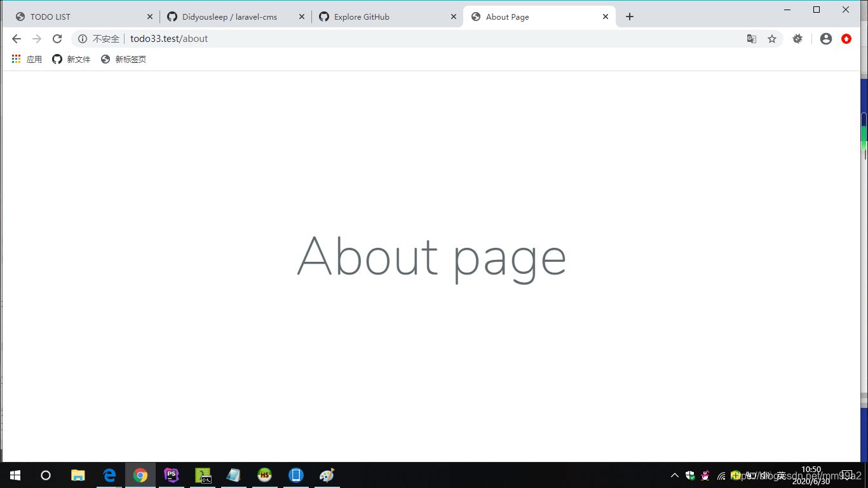Maximize the Chrome window

pyautogui.click(x=817, y=10)
